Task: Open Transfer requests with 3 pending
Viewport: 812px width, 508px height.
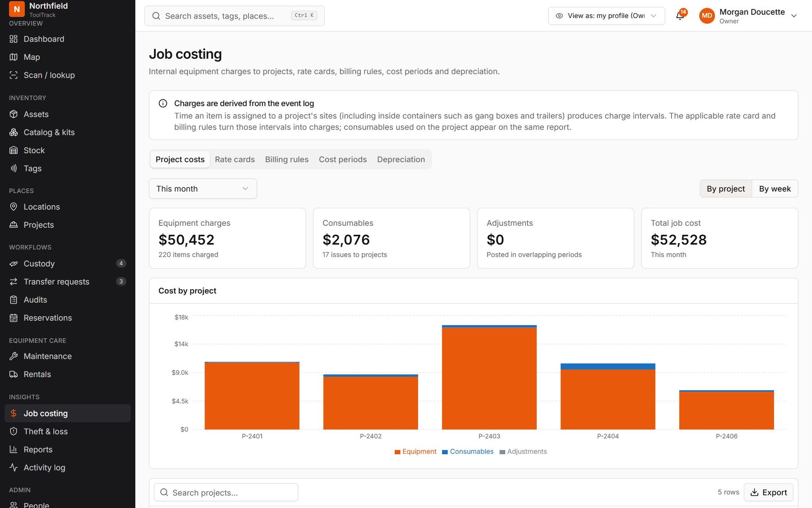Action: coord(68,282)
